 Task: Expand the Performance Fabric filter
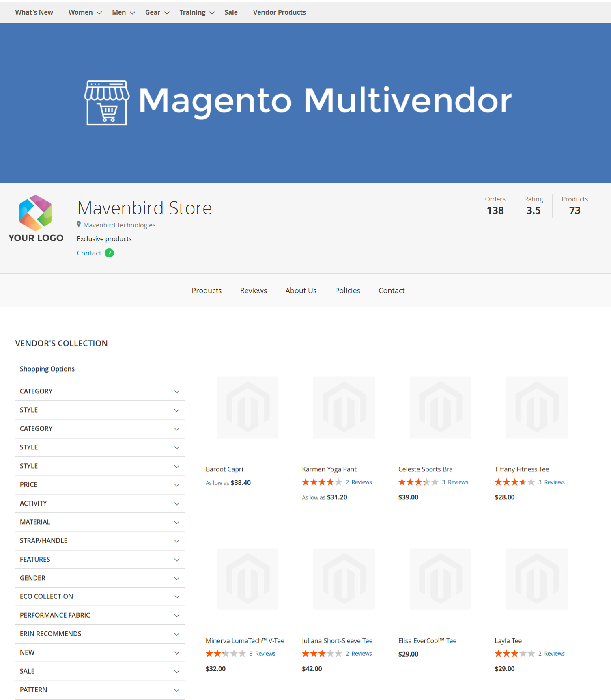(100, 615)
